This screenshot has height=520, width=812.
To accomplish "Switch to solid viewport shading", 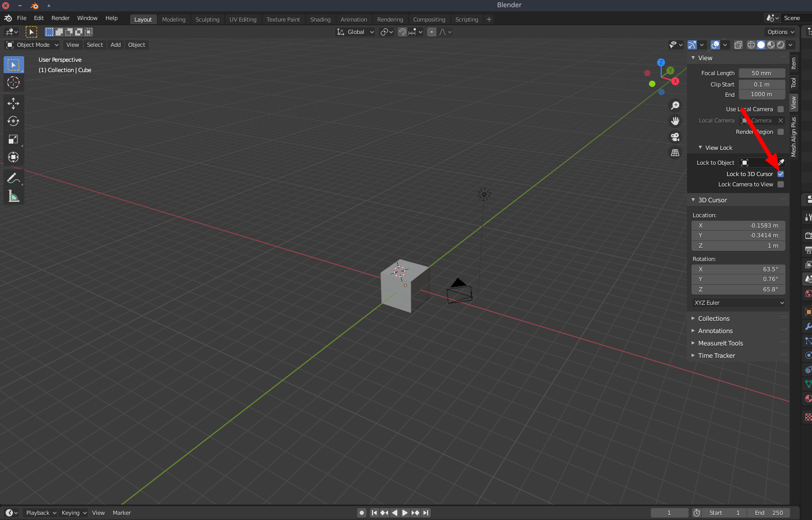I will click(761, 45).
